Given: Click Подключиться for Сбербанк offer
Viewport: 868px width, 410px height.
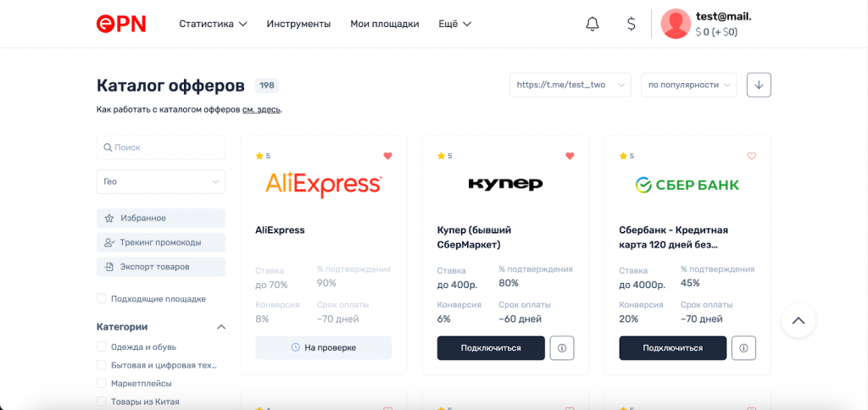Looking at the screenshot, I should tap(672, 348).
